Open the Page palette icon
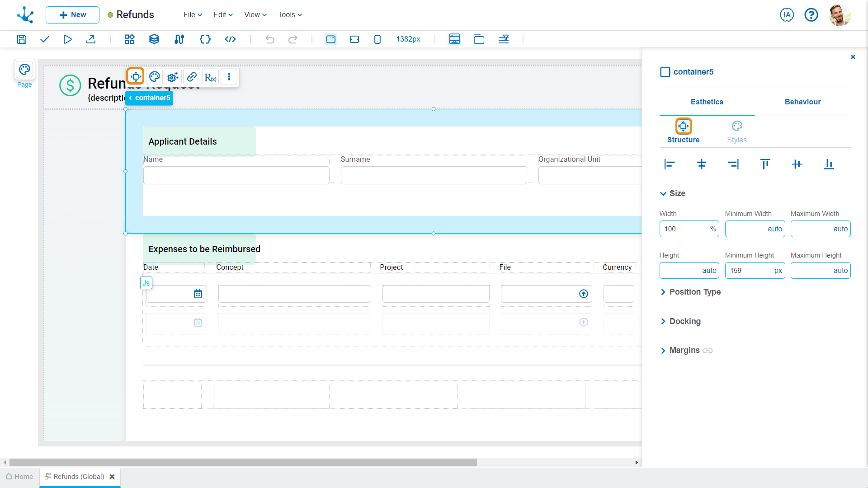This screenshot has width=868, height=488. click(24, 70)
